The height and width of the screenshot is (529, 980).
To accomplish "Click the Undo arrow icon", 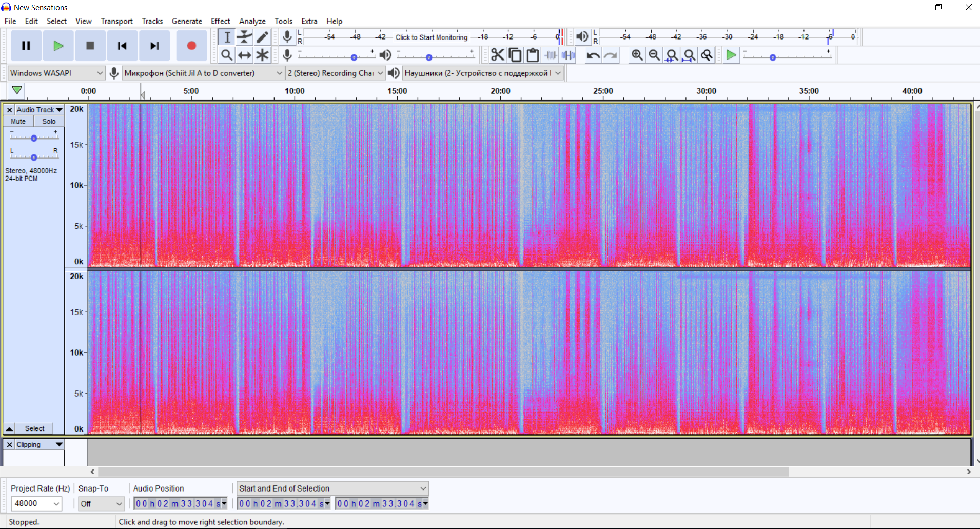I will pos(593,55).
